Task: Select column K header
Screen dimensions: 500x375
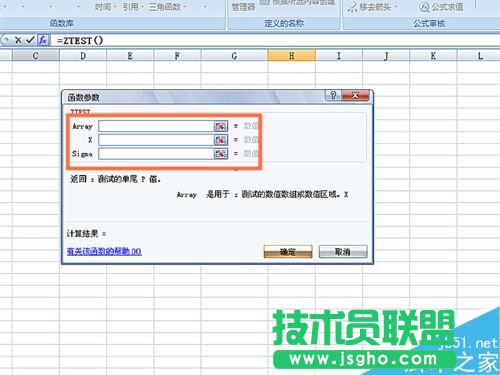Action: (433, 56)
